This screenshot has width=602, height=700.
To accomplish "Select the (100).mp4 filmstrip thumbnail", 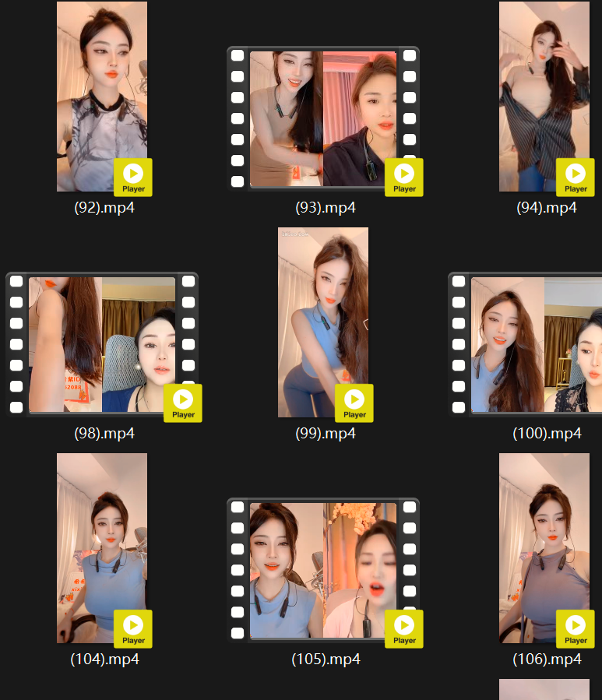I will [x=525, y=345].
